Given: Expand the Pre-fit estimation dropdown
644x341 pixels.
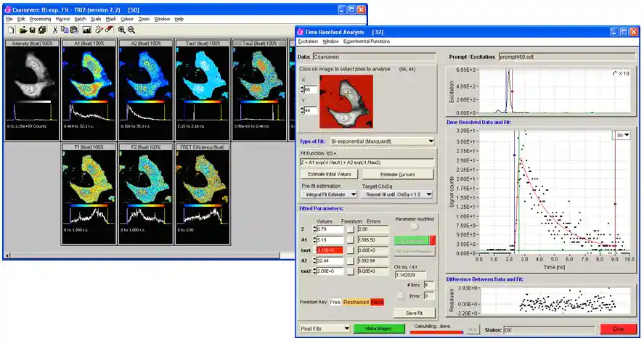Looking at the screenshot, I should click(x=354, y=194).
